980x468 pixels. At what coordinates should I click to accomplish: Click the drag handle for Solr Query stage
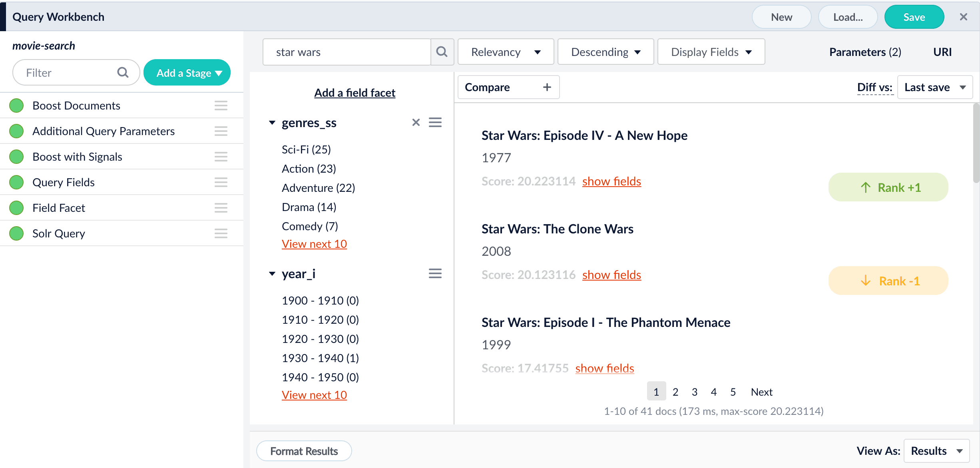pos(221,233)
